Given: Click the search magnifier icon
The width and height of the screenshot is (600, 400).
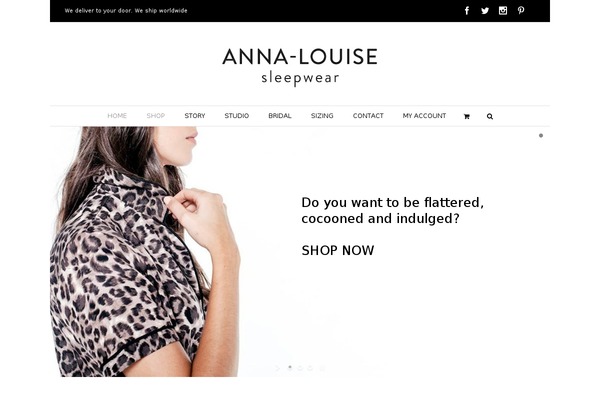Looking at the screenshot, I should coord(490,116).
